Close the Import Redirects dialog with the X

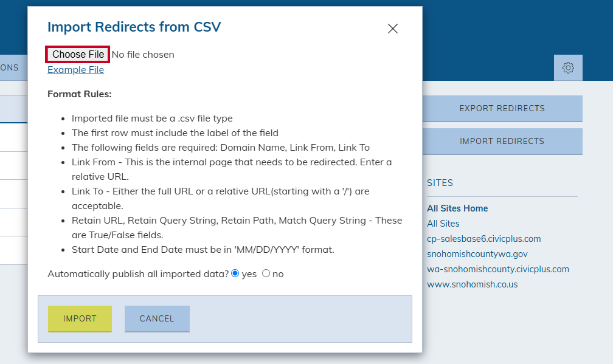click(x=392, y=29)
